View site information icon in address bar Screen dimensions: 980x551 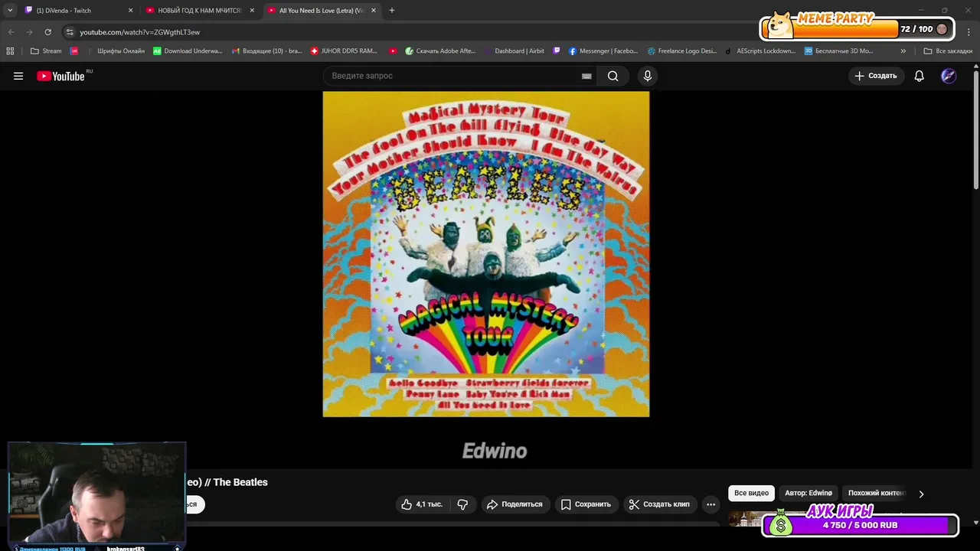pos(70,32)
